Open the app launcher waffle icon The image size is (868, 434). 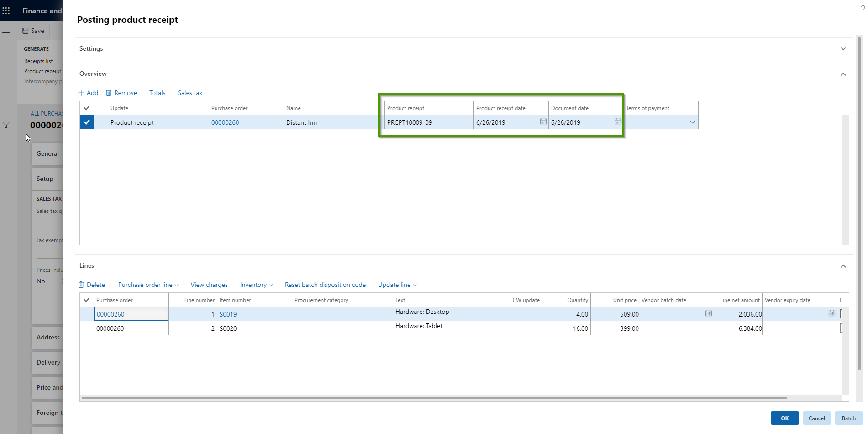[6, 11]
